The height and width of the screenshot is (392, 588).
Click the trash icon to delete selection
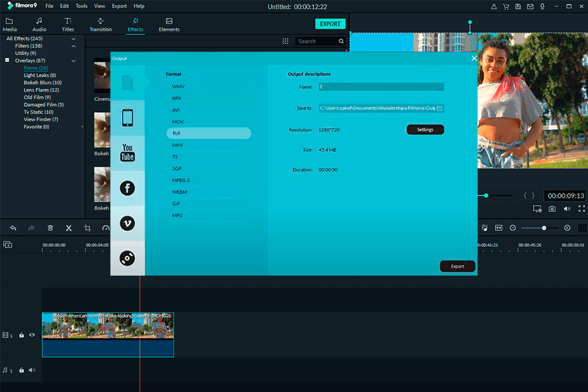50,227
